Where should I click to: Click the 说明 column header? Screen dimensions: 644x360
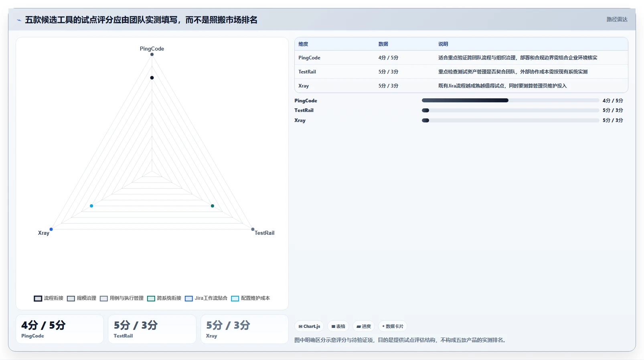[x=443, y=44]
